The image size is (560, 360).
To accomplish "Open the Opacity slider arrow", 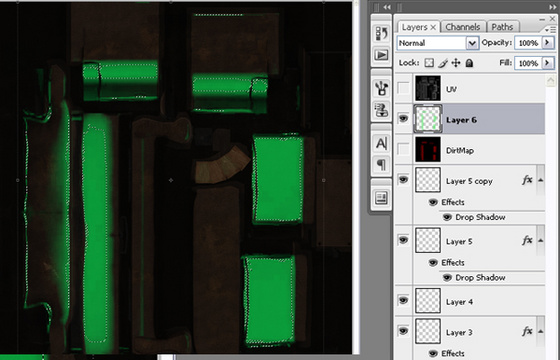I will tap(547, 43).
